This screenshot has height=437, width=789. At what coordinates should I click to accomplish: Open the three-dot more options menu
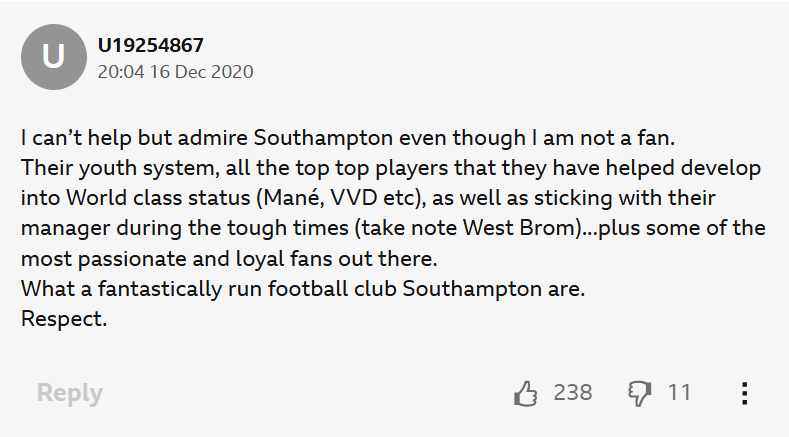pos(744,393)
